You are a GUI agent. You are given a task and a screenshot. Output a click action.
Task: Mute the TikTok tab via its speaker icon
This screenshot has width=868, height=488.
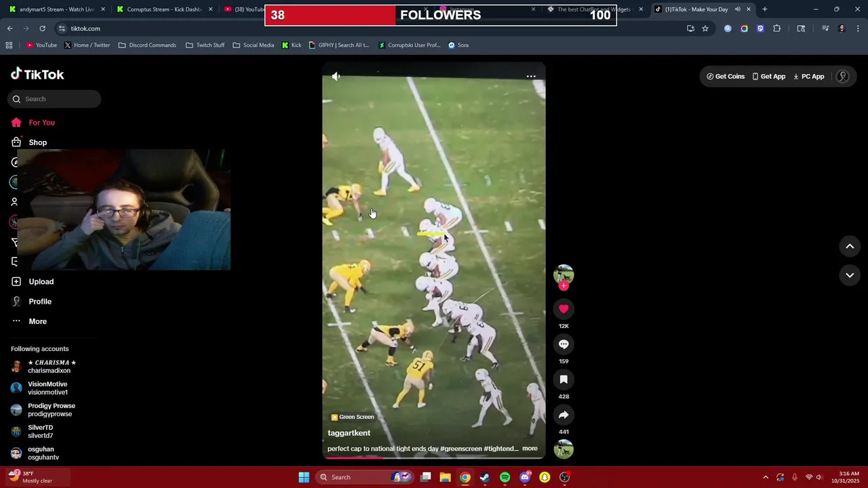click(x=737, y=9)
